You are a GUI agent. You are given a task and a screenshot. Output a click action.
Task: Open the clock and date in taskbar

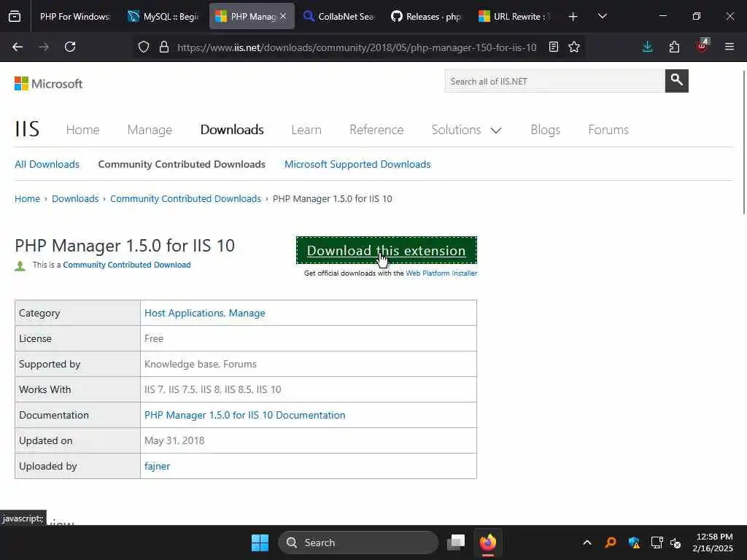pos(713,542)
